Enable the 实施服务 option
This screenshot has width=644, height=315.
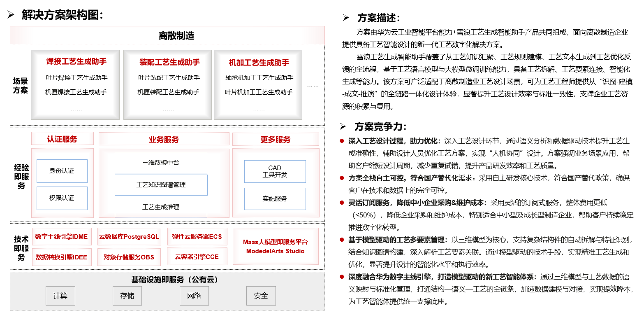tap(275, 198)
